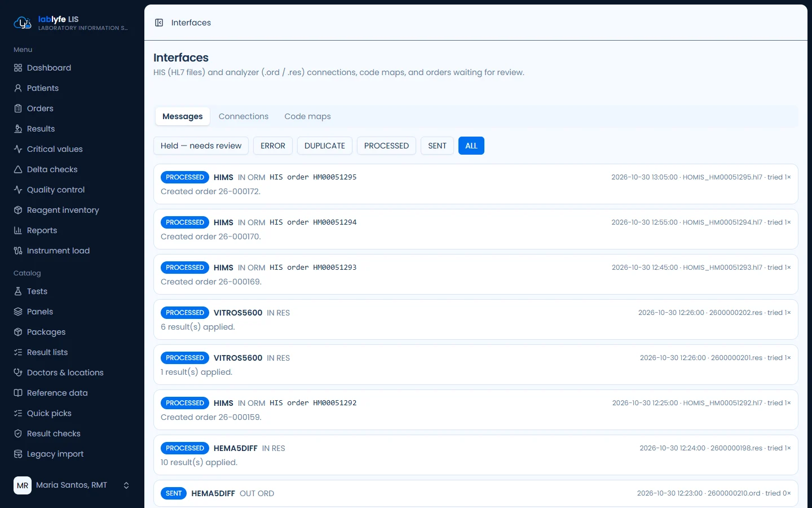
Task: Click the Tests flask icon
Action: coord(18,291)
